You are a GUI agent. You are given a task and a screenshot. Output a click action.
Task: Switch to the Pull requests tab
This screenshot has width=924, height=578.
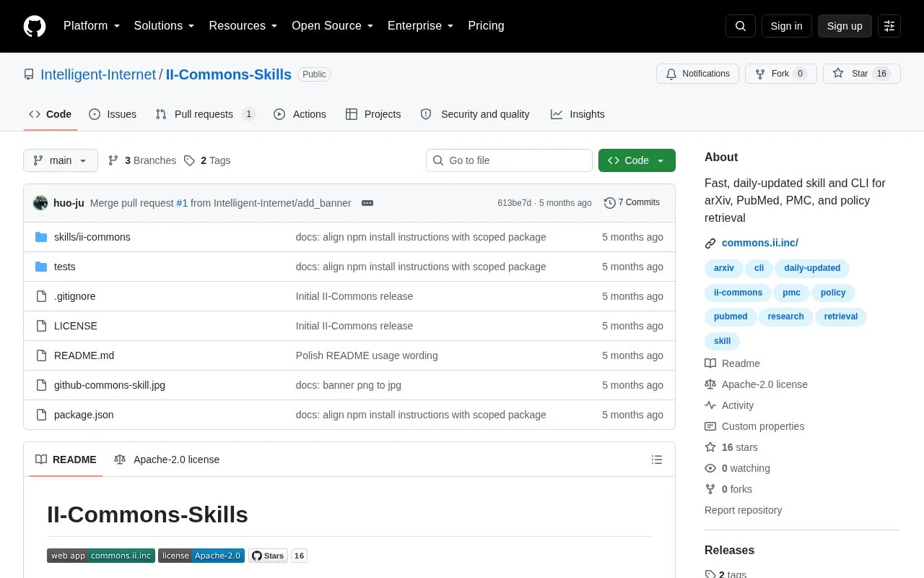tap(205, 114)
